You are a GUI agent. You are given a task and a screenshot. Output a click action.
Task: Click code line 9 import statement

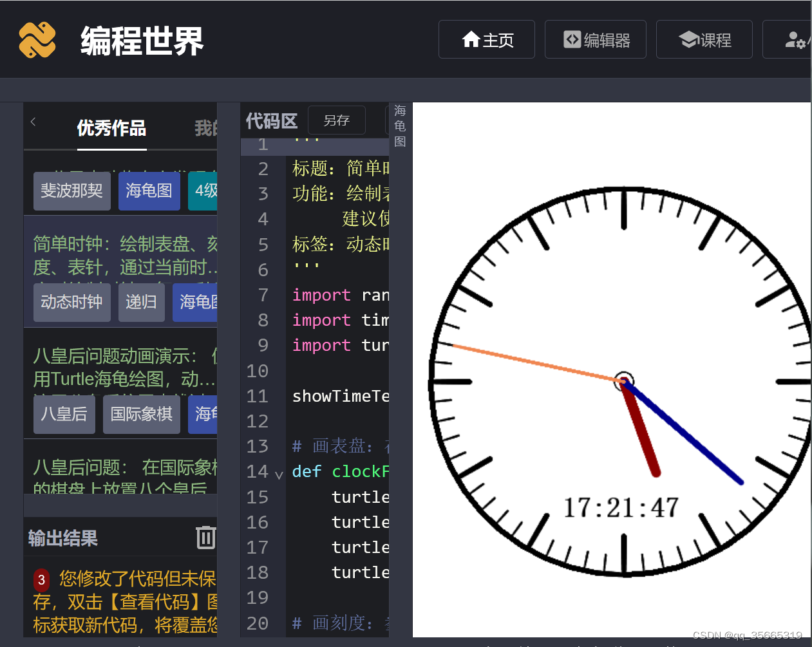point(341,345)
